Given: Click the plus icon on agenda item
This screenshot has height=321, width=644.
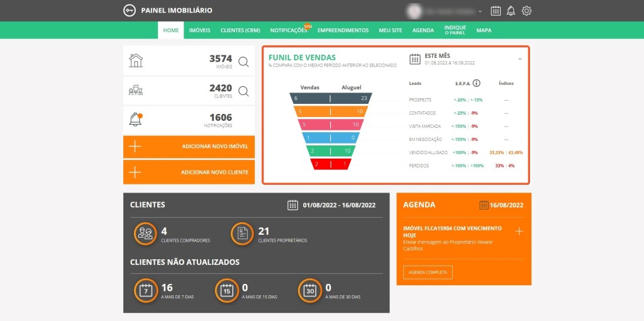Looking at the screenshot, I should click(x=519, y=231).
